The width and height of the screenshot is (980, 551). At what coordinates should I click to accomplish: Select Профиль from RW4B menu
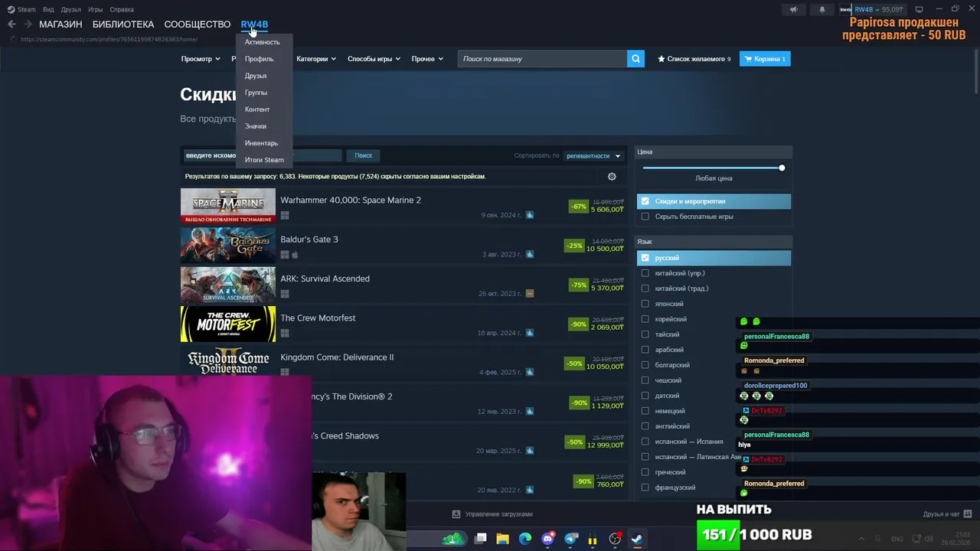click(259, 59)
